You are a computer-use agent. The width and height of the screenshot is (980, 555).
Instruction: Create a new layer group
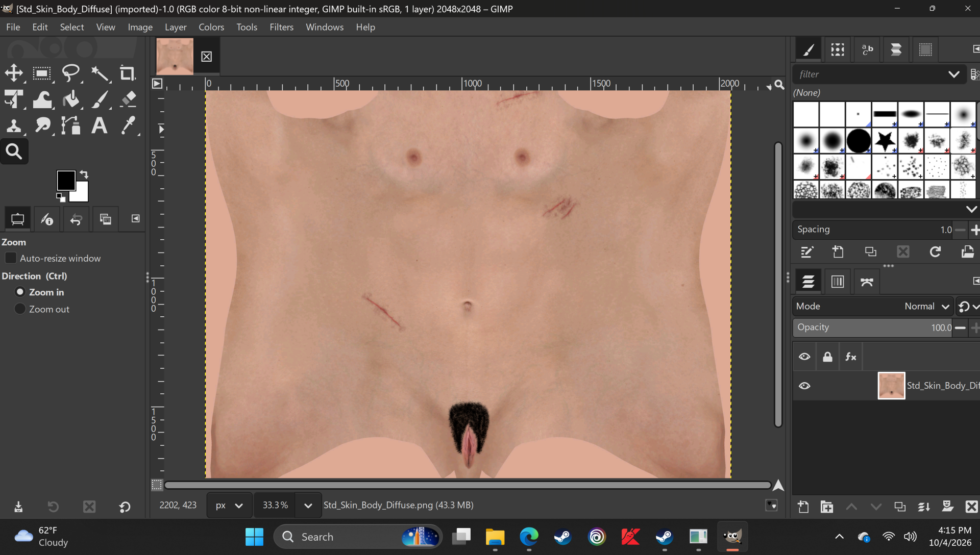[827, 507]
